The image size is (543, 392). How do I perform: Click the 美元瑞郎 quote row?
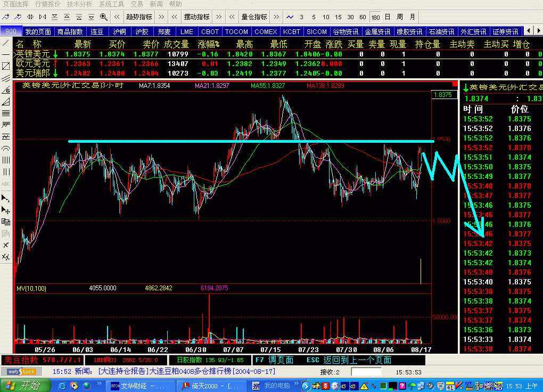pos(278,73)
